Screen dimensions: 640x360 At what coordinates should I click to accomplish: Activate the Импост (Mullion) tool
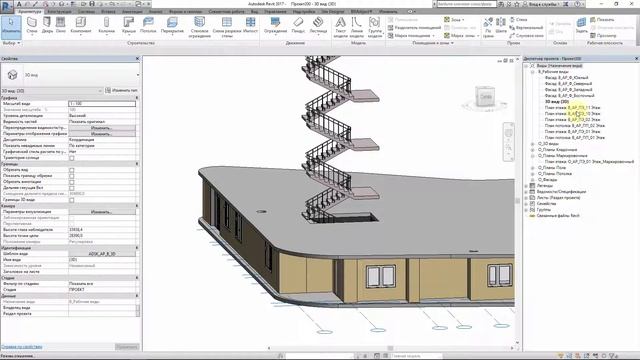pyautogui.click(x=250, y=25)
